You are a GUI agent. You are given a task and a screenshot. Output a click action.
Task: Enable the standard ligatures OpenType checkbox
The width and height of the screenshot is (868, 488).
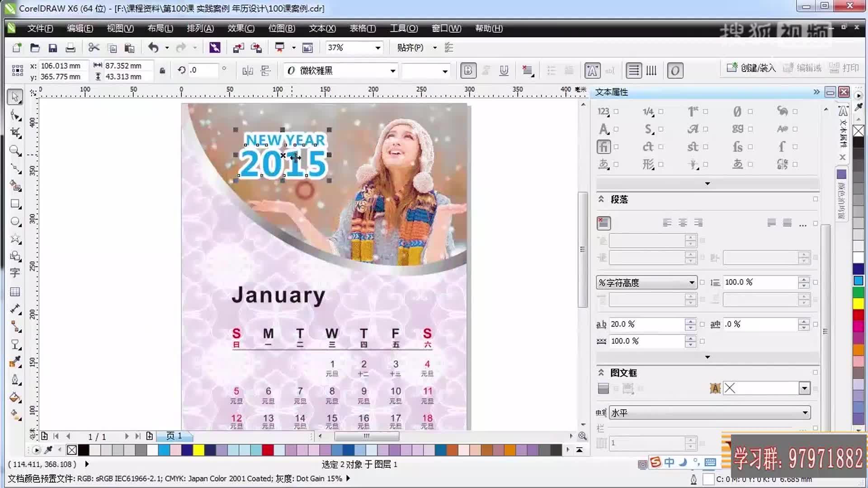(x=616, y=147)
